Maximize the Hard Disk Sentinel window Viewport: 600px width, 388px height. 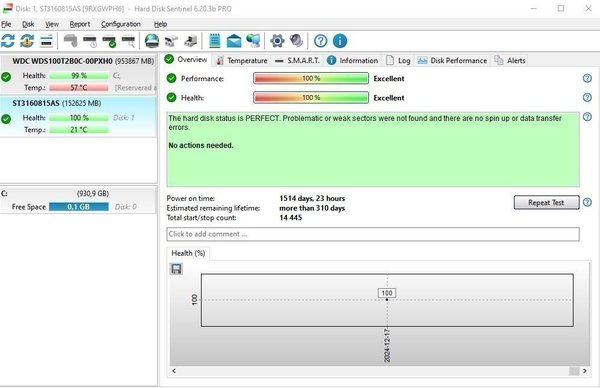pyautogui.click(x=561, y=8)
